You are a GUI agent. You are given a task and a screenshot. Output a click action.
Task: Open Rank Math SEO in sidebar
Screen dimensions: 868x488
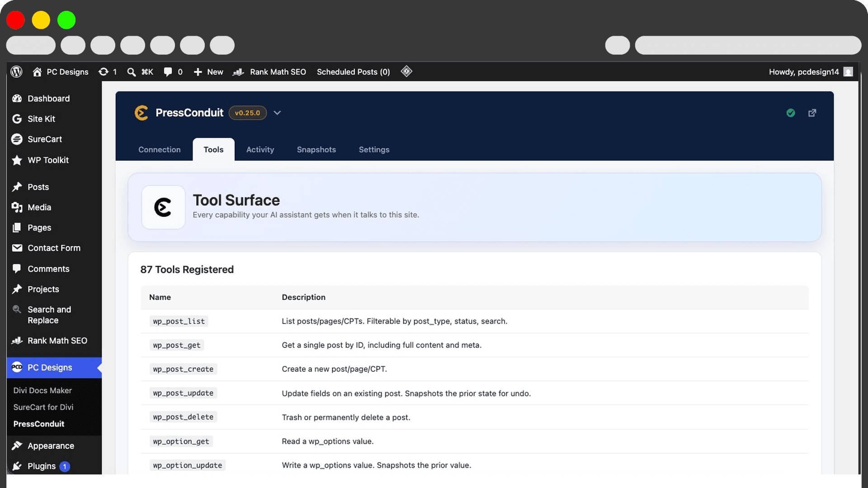pyautogui.click(x=57, y=341)
